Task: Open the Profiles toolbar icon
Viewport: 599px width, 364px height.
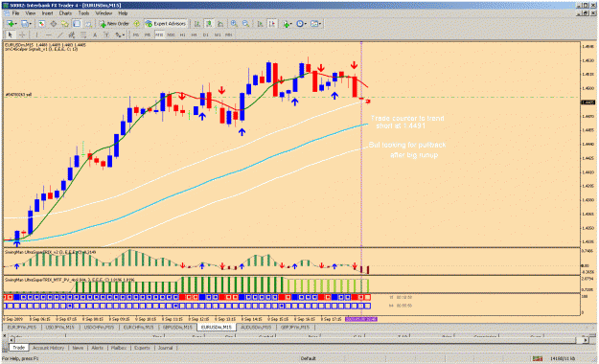Action: (x=25, y=24)
